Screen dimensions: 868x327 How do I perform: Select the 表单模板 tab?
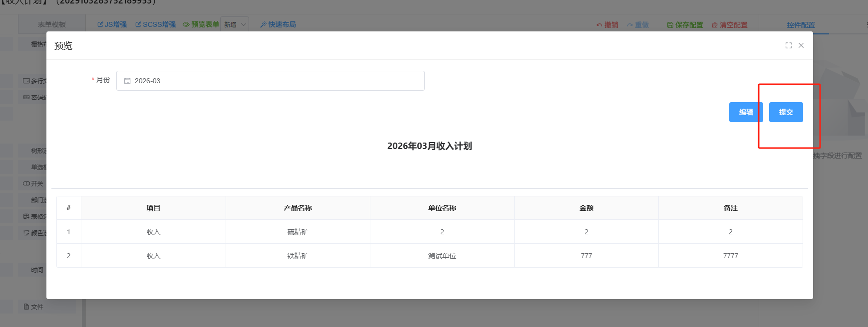(51, 24)
